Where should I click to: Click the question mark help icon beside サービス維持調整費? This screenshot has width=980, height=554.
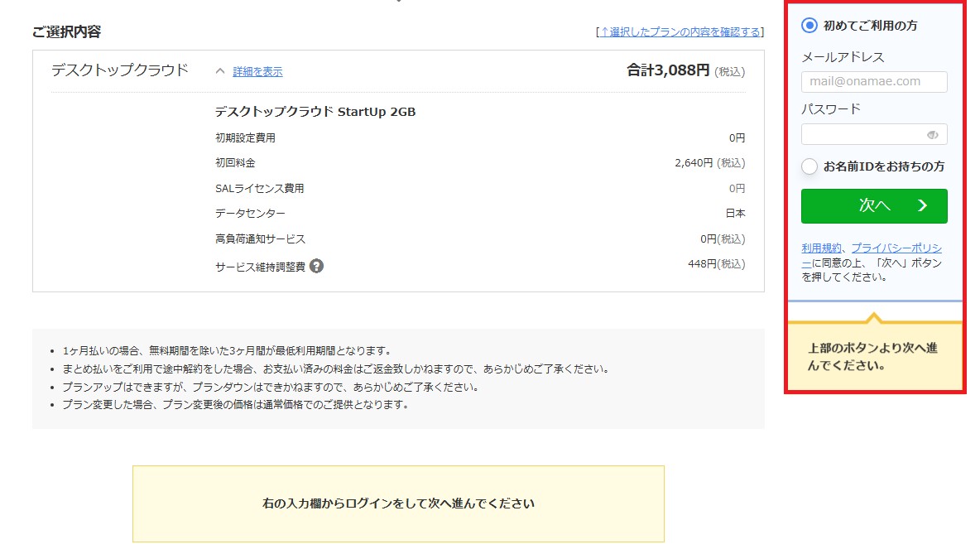316,267
